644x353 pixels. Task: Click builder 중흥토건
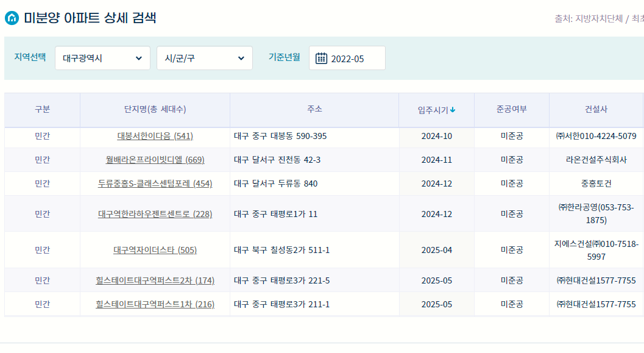[x=596, y=184]
